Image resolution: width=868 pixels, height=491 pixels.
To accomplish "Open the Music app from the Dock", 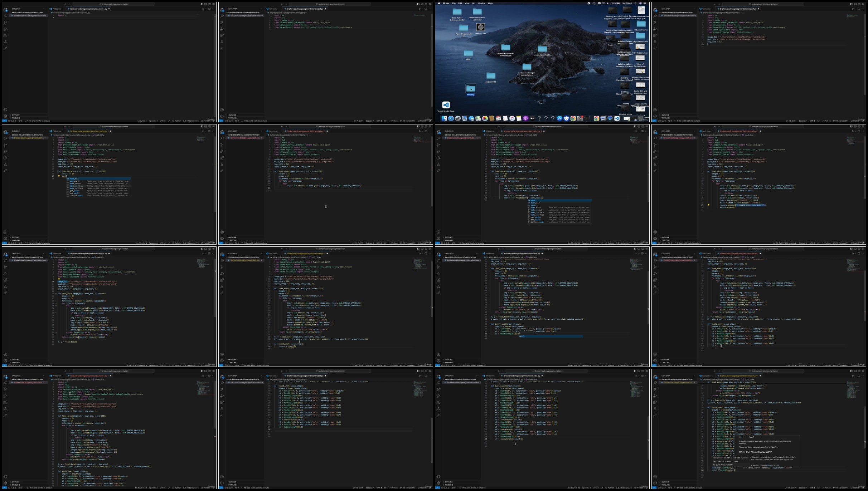I will click(512, 118).
